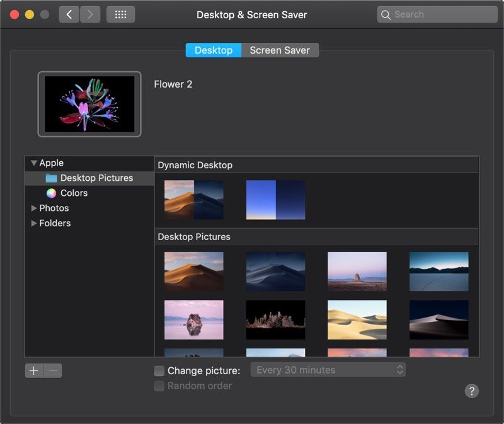Image resolution: width=504 pixels, height=424 pixels.
Task: Toggle the Random order checkbox
Action: (x=159, y=386)
